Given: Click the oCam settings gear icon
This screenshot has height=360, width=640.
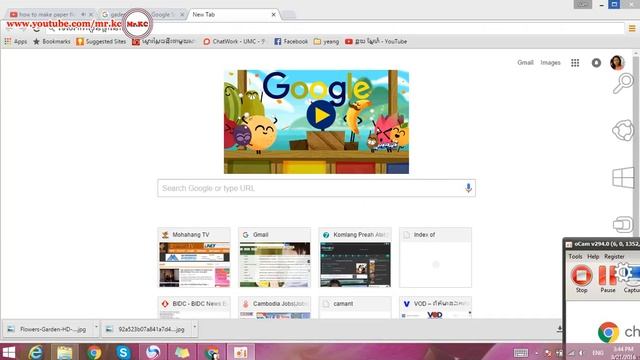Looking at the screenshot, I should pos(624,272).
